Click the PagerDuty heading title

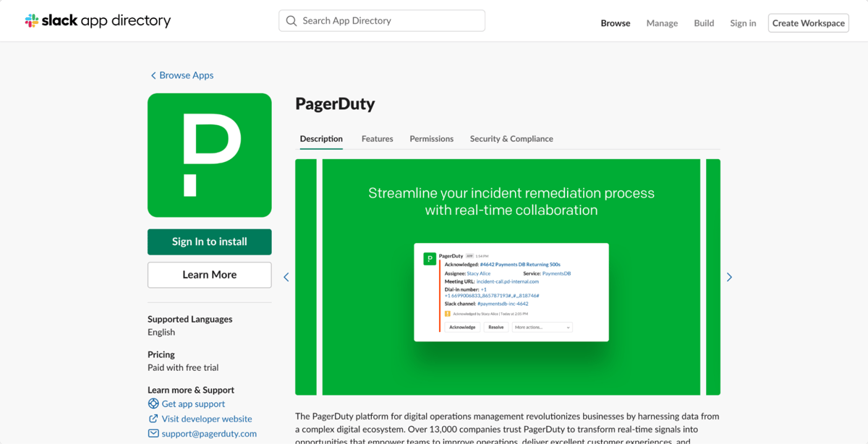(x=335, y=103)
